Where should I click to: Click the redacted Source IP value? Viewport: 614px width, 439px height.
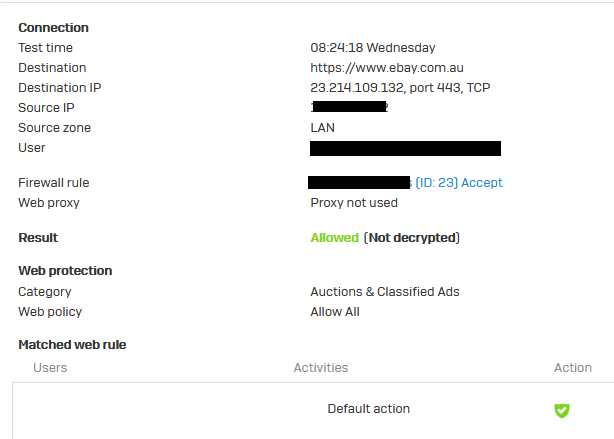pyautogui.click(x=349, y=107)
